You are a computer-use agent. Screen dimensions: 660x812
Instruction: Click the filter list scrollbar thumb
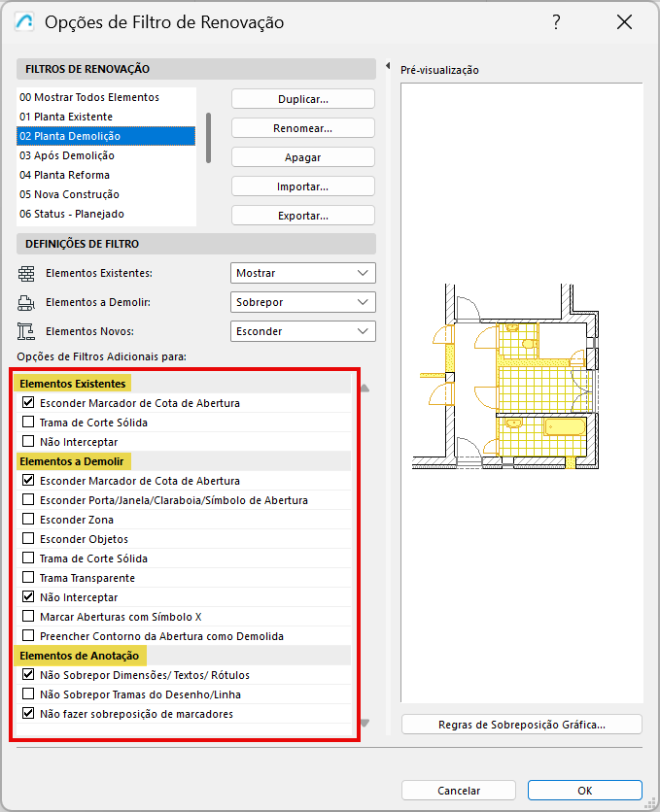208,138
